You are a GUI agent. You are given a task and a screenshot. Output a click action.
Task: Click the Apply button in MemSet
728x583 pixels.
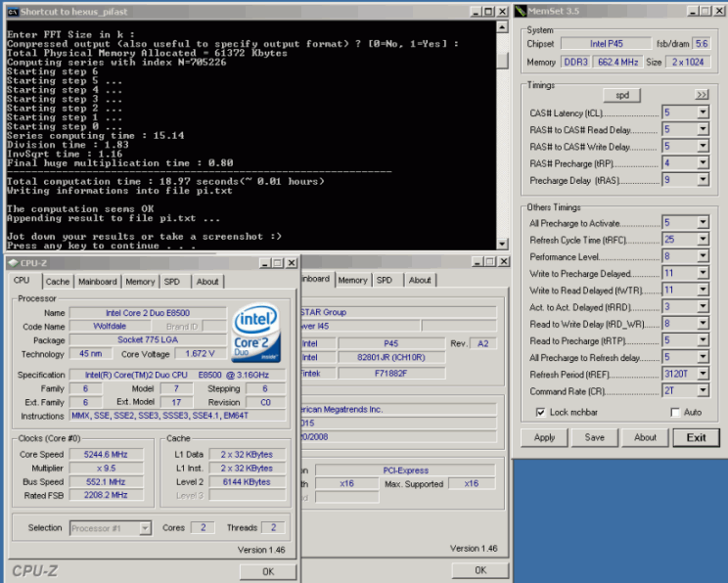(545, 437)
